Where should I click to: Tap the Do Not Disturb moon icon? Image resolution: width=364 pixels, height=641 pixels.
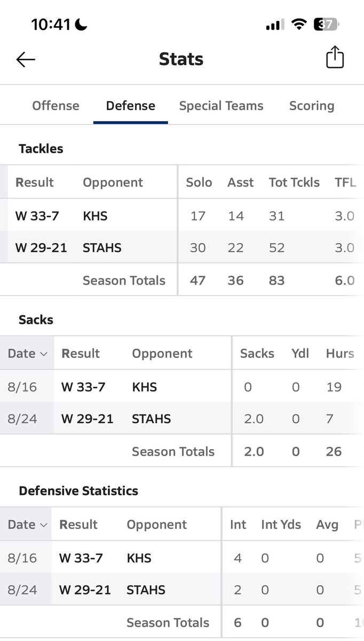point(83,25)
